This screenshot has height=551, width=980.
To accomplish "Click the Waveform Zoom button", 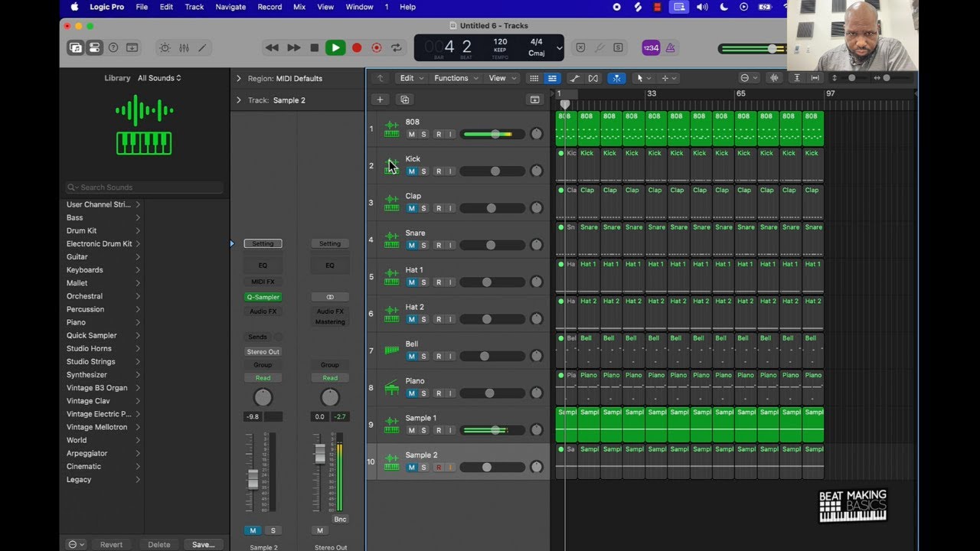I will pyautogui.click(x=774, y=78).
